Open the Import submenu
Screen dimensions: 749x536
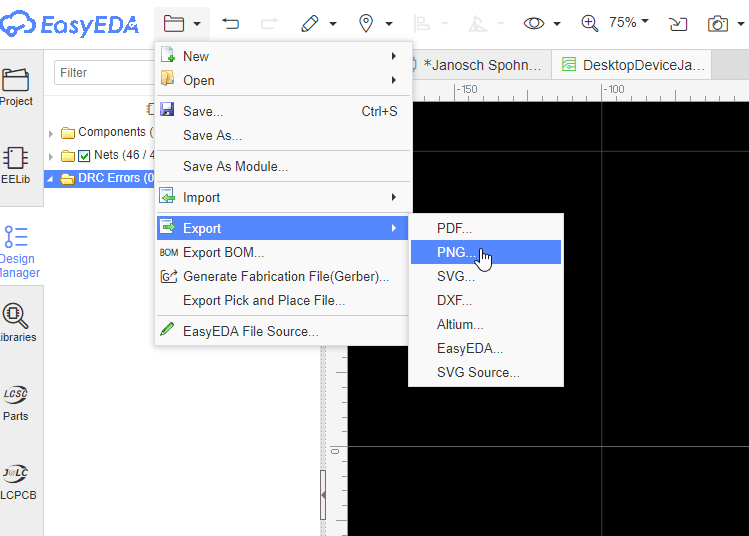[284, 197]
